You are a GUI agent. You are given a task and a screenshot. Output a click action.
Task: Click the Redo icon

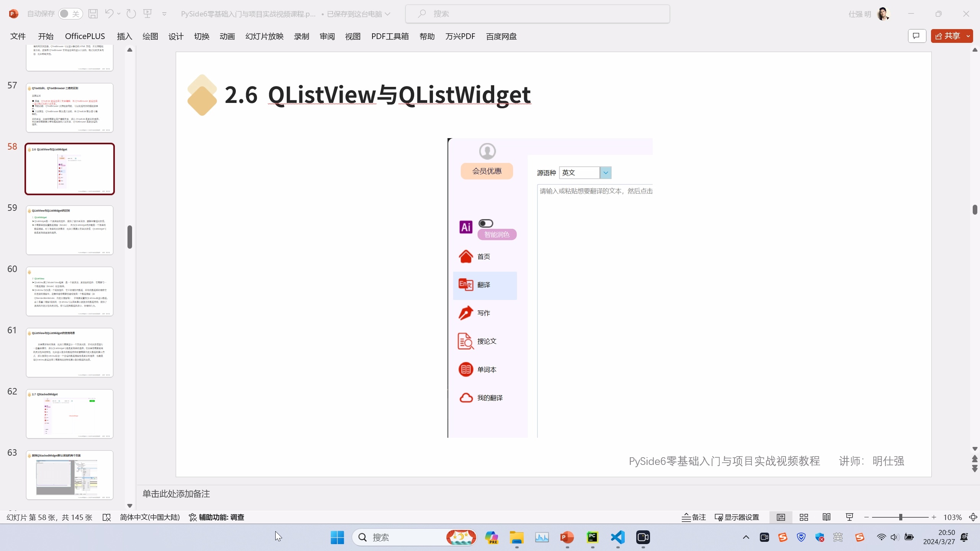click(x=131, y=13)
